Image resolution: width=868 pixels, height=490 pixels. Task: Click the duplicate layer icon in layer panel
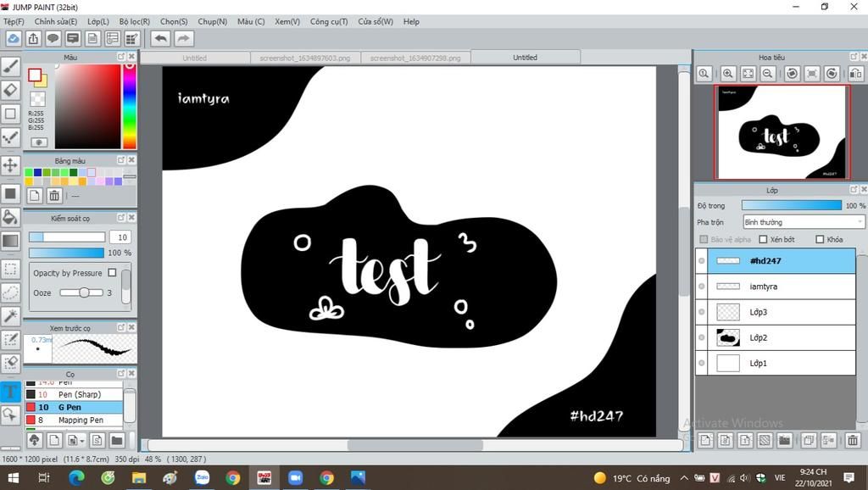coord(808,441)
